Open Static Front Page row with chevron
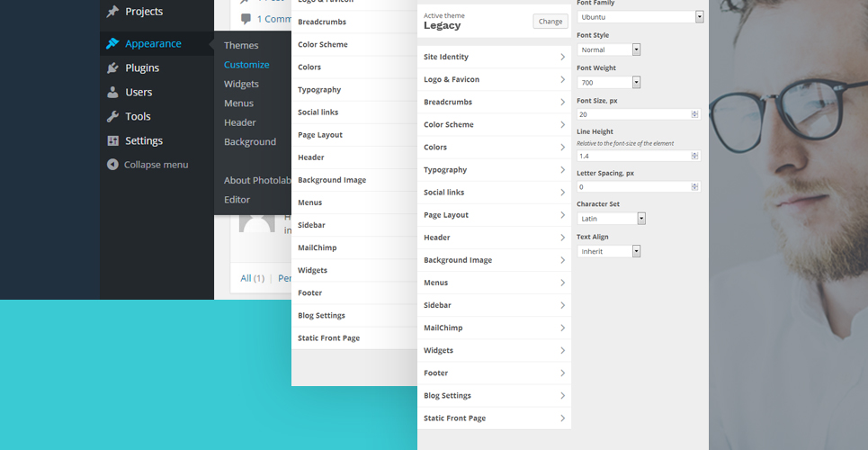 pos(494,418)
